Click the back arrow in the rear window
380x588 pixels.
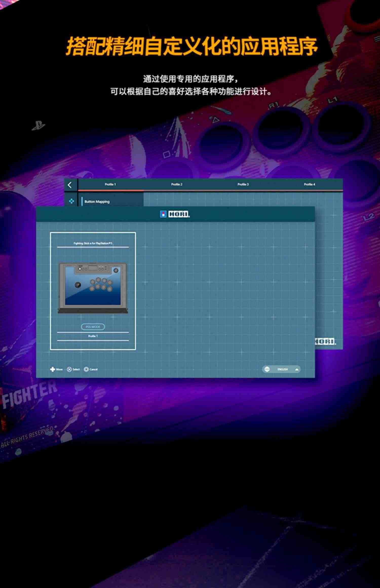[x=70, y=185]
